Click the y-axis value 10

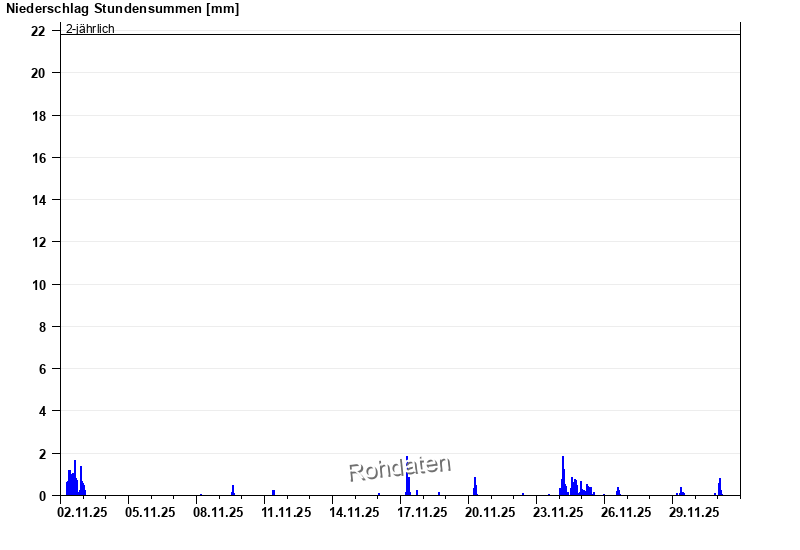pyautogui.click(x=39, y=285)
